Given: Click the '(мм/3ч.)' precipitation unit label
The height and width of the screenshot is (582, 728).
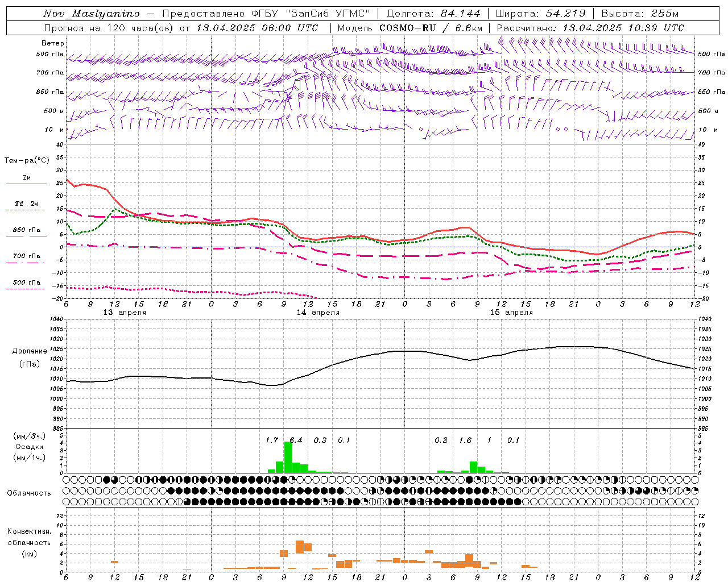Looking at the screenshot, I should click(29, 436).
